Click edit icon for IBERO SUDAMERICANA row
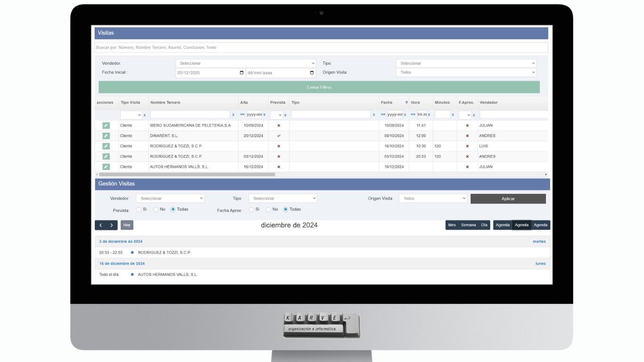Screen dimensions: 644x362 click(x=106, y=125)
